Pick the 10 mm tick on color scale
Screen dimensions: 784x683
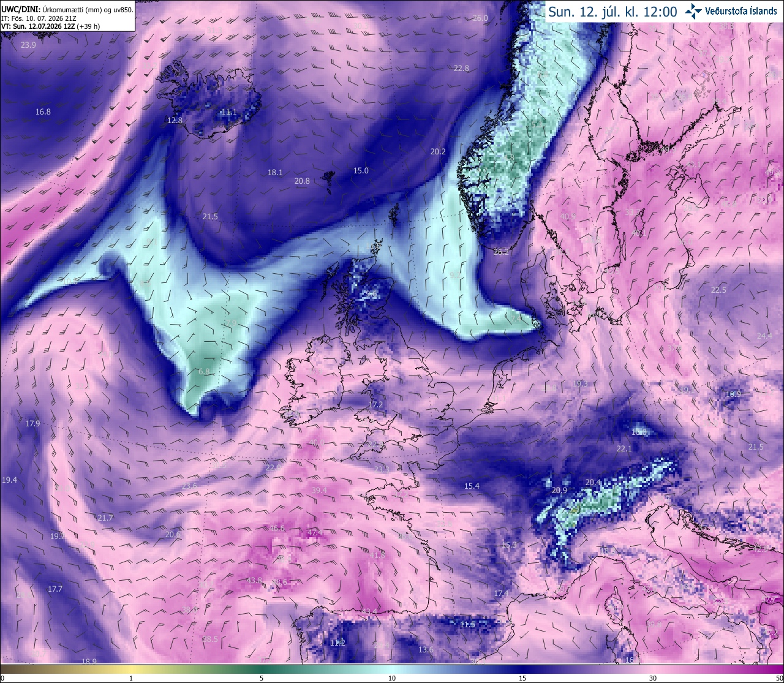tap(392, 678)
